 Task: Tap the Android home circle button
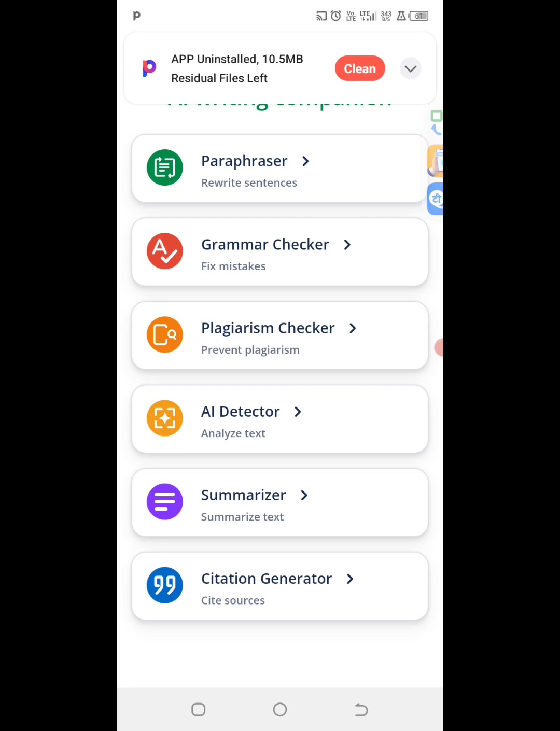point(280,710)
